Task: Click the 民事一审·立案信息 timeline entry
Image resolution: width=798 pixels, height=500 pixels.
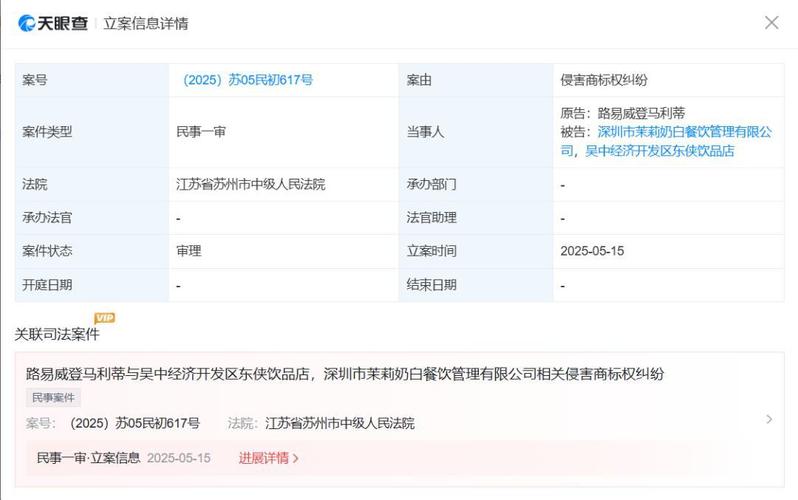Action: click(x=89, y=458)
